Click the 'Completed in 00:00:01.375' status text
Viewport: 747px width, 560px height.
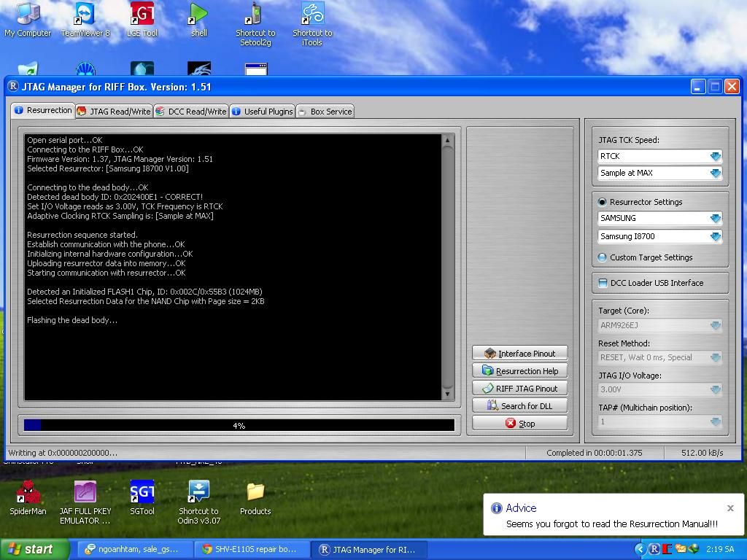tap(594, 453)
